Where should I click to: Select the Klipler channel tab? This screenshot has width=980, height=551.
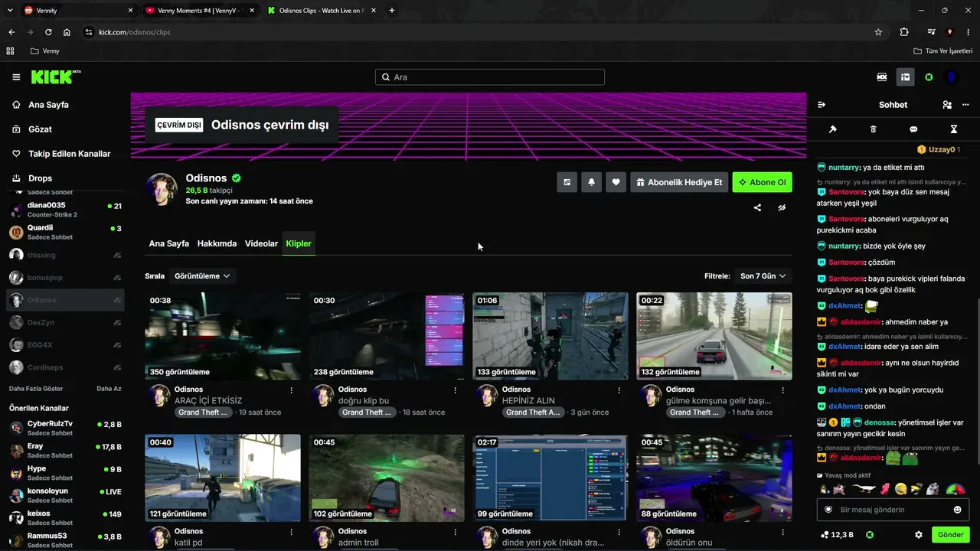(x=299, y=243)
